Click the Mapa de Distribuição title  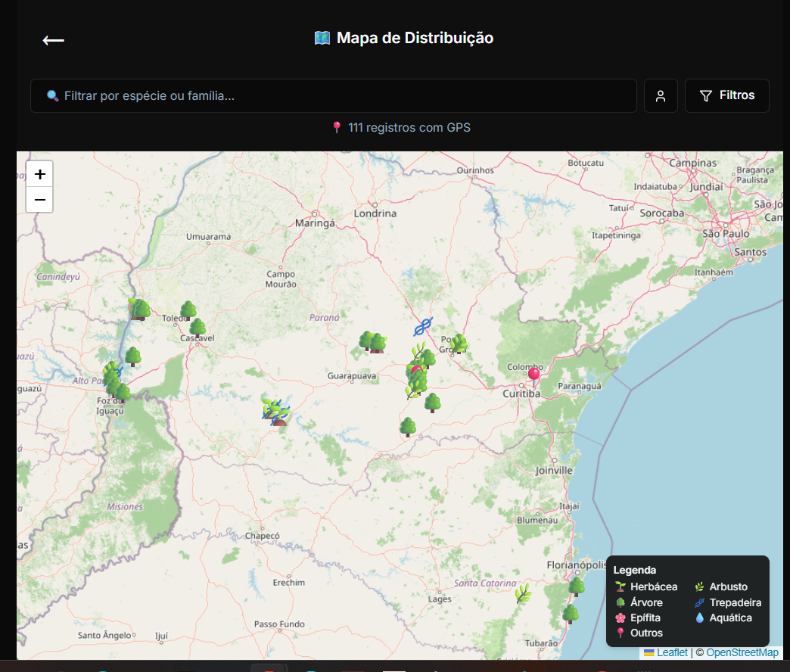415,38
